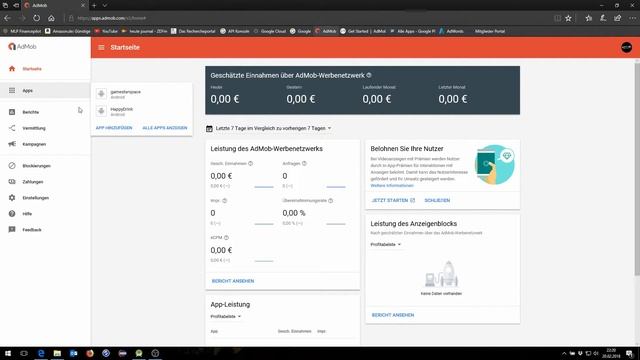Click the help icon beside Geschätzte Einnahmen heading
This screenshot has width=640, height=360.
pyautogui.click(x=369, y=75)
